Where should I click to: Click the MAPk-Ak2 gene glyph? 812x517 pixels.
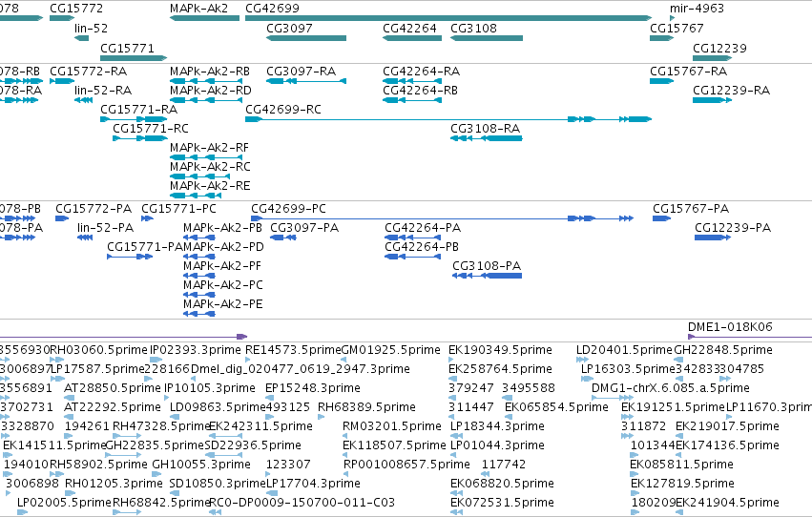[204, 18]
